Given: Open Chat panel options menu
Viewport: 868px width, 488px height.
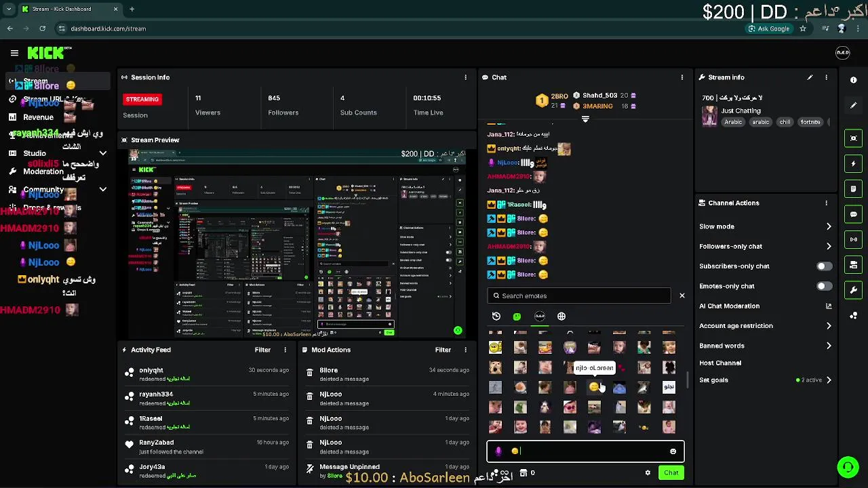Looking at the screenshot, I should coord(682,77).
